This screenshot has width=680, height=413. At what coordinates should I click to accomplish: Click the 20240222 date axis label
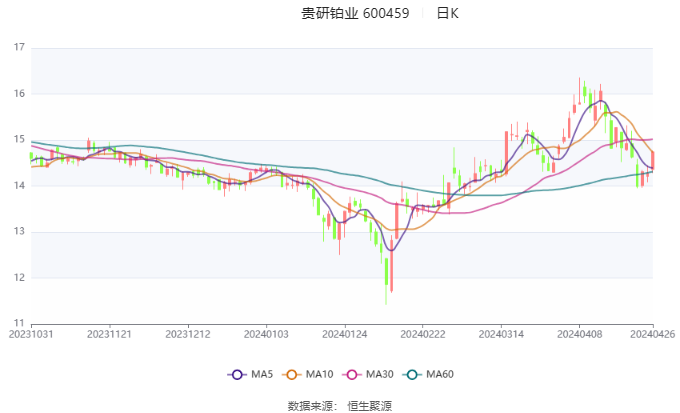423,334
